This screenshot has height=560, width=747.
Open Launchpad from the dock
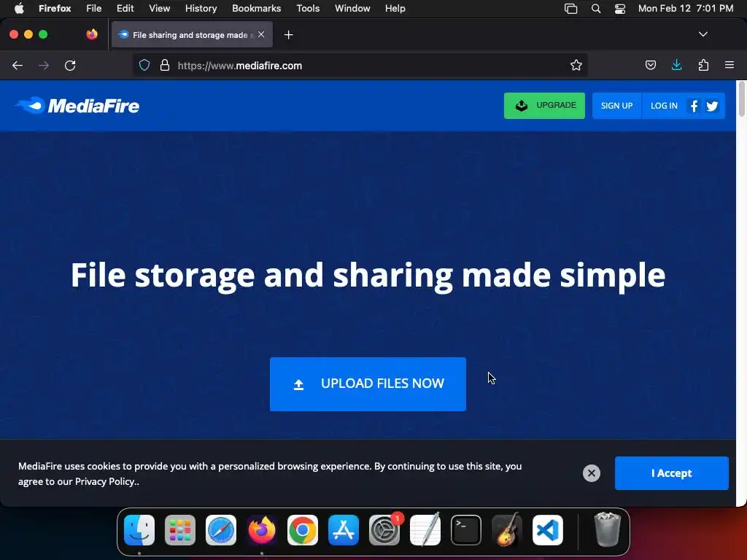pyautogui.click(x=180, y=530)
